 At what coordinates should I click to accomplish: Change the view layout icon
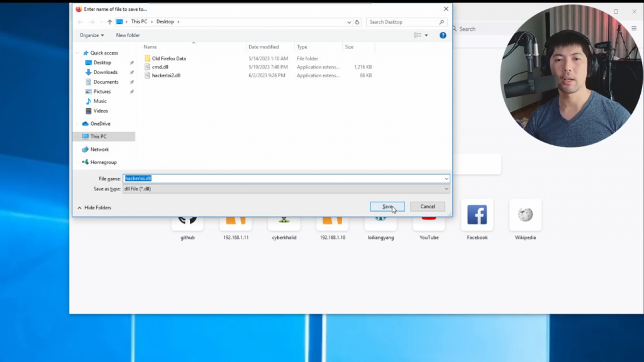(418, 35)
